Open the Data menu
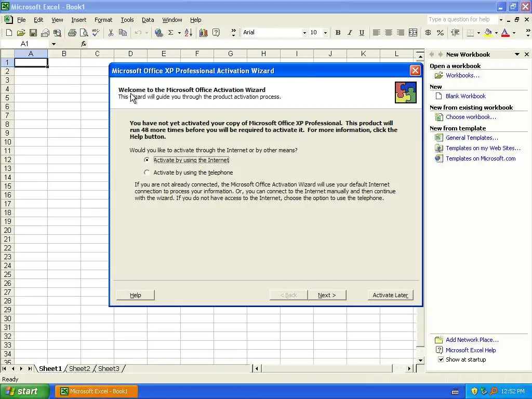Image resolution: width=532 pixels, height=399 pixels. tap(148, 20)
